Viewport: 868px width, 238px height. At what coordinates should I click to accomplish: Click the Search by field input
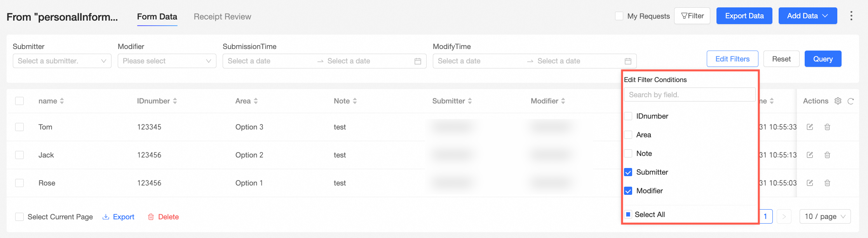pos(689,95)
